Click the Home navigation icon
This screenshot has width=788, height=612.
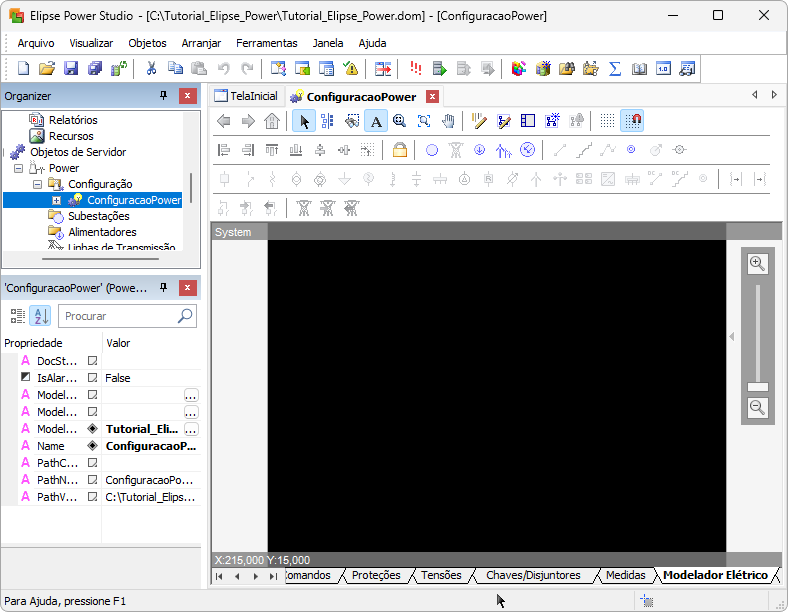click(272, 121)
